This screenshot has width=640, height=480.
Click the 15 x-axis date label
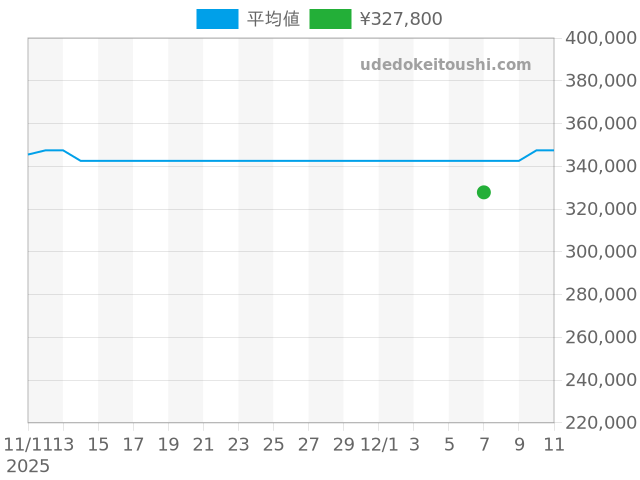(98, 444)
